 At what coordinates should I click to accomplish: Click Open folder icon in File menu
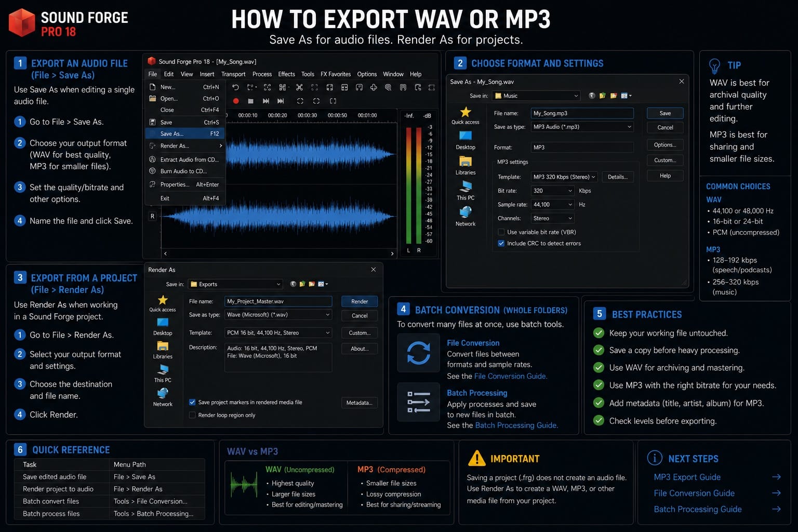pos(152,98)
